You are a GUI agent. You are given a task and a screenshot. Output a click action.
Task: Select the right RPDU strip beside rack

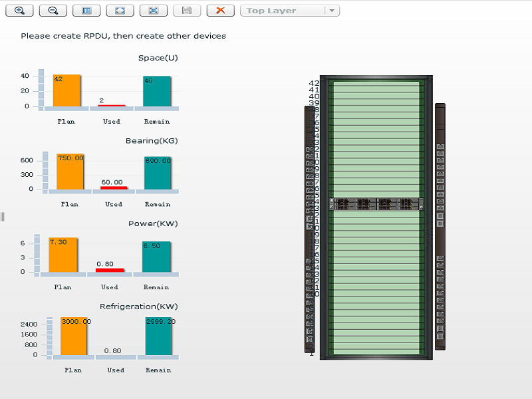pos(440,226)
